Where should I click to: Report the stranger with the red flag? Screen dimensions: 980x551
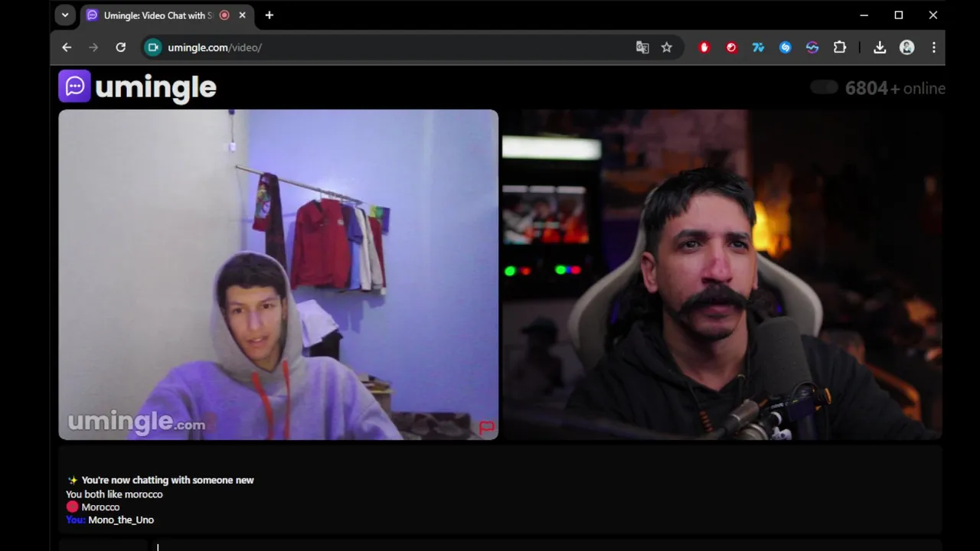click(487, 427)
